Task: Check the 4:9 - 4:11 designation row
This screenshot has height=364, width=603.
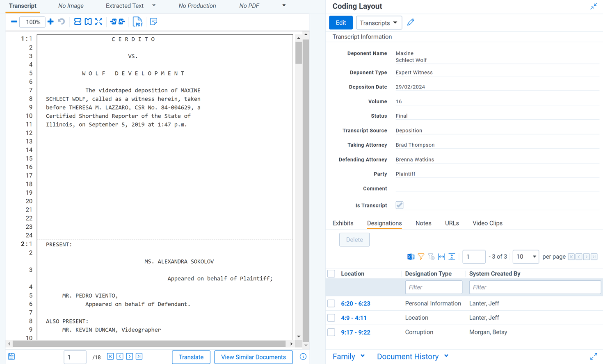Action: click(x=331, y=318)
